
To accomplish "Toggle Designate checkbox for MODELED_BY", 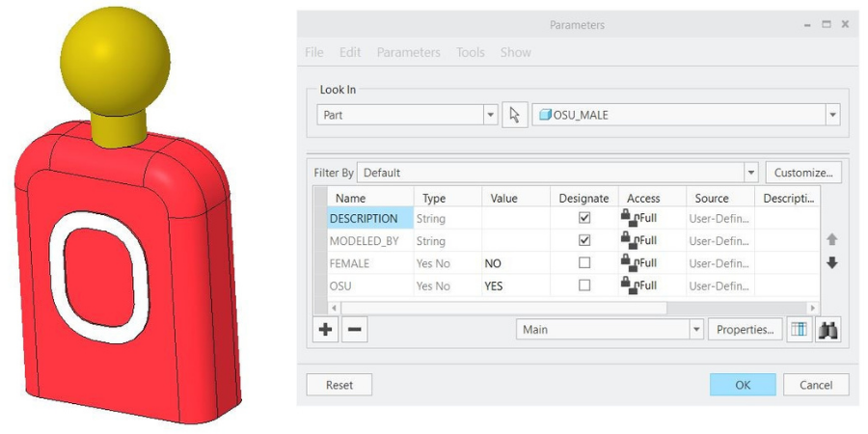I will 583,241.
